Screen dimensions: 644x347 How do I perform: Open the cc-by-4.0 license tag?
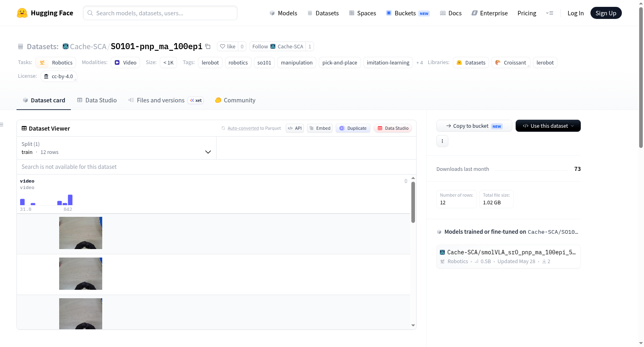[x=59, y=76]
